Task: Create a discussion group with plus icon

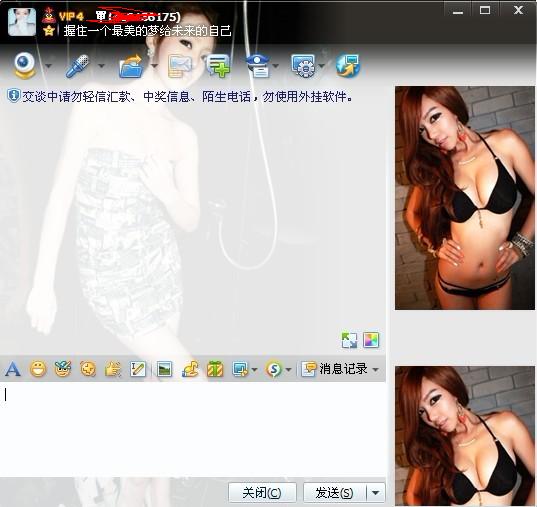Action: [218, 66]
